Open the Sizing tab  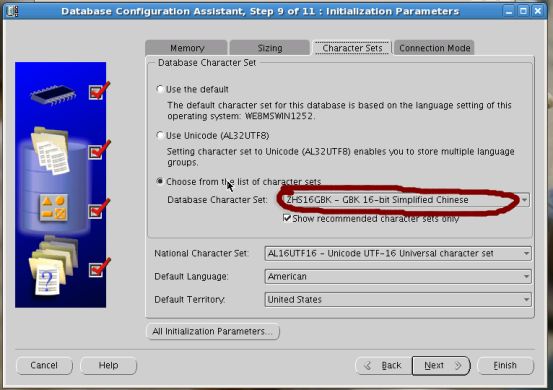point(269,48)
